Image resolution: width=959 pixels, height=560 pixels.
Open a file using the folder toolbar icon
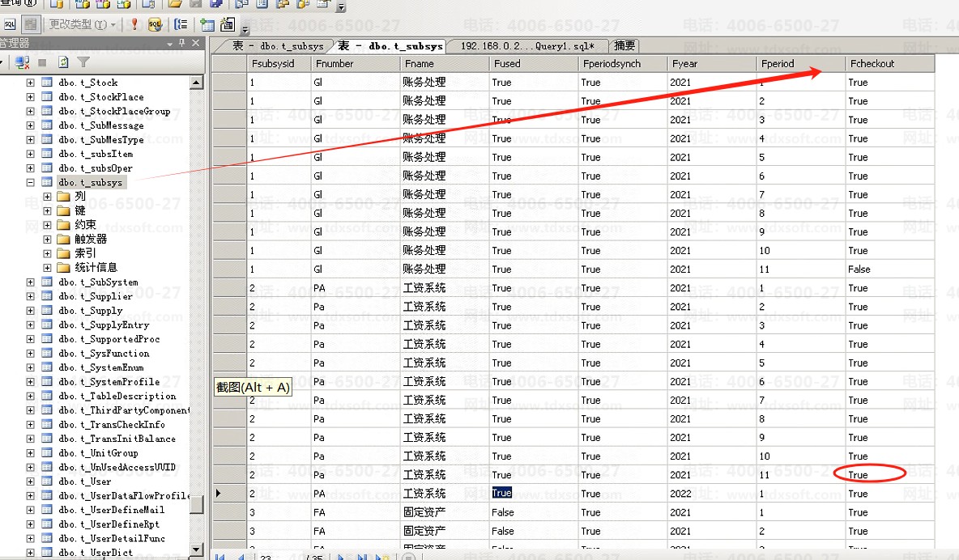[174, 6]
